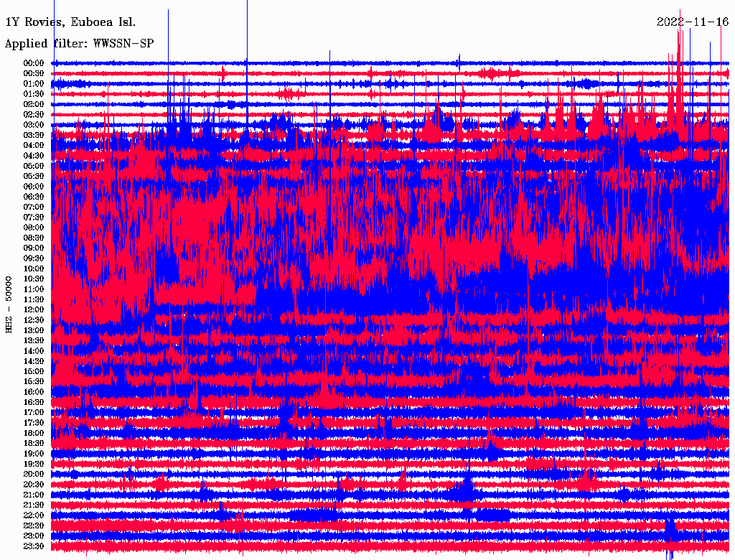Screen dimensions: 735x560
Task: Click the 14:00 time row label
Action: click(34, 351)
